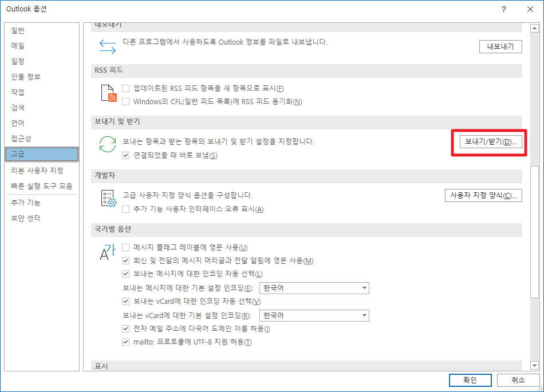Click the scrollbar up arrow
544x392 pixels.
(x=534, y=28)
